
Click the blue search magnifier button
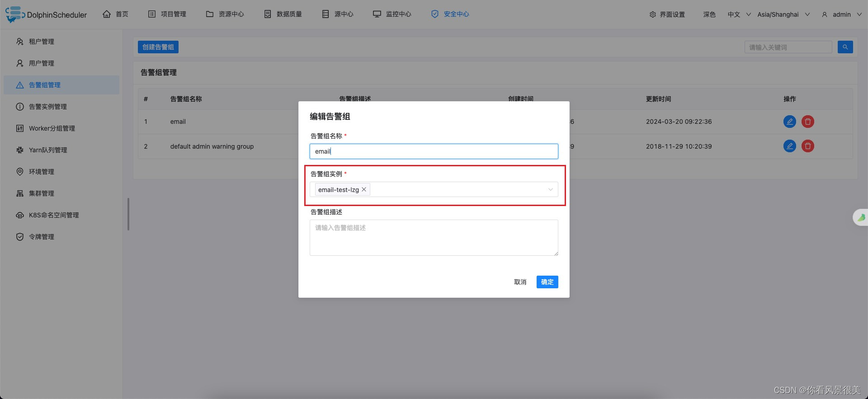[845, 47]
